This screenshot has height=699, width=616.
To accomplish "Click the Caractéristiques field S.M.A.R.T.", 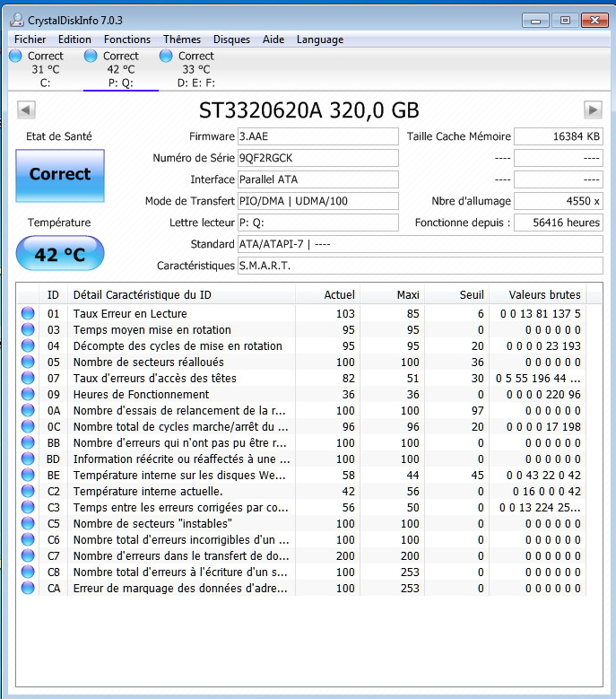I will pos(420,266).
